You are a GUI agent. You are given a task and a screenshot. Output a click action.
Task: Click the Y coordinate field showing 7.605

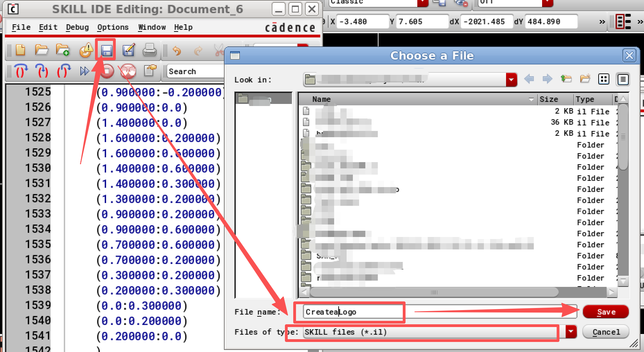(x=422, y=21)
